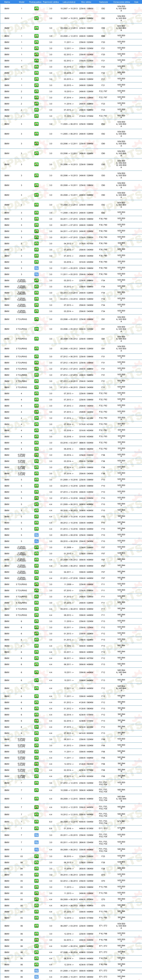Click petrol icon for X5 408kW/555KM E70 row
This screenshot has width=142, height=980.
click(x=36, y=899)
